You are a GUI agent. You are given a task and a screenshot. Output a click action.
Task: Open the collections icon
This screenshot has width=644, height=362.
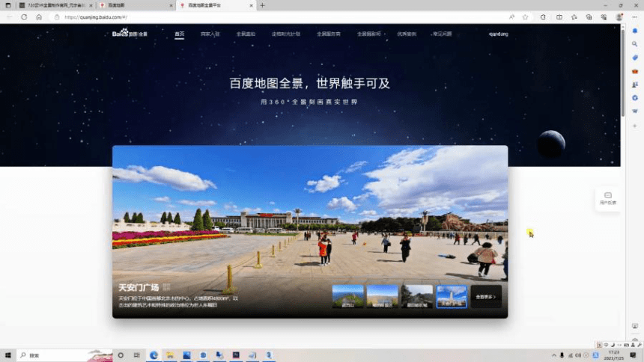point(589,17)
